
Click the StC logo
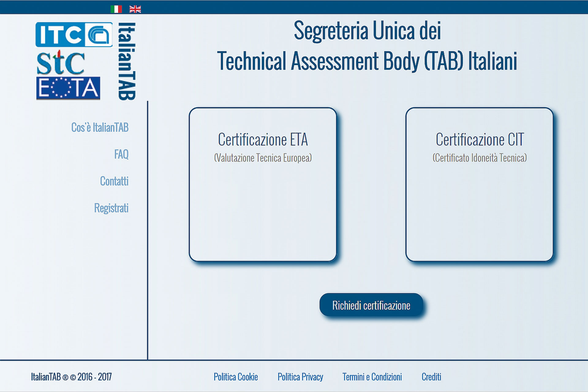pyautogui.click(x=61, y=63)
